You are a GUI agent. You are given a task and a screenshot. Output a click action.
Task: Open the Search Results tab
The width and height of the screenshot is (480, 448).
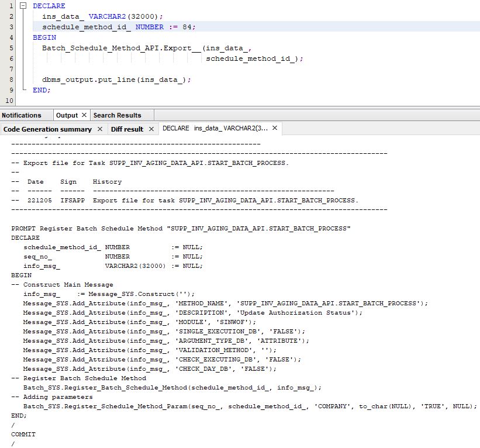tap(117, 115)
